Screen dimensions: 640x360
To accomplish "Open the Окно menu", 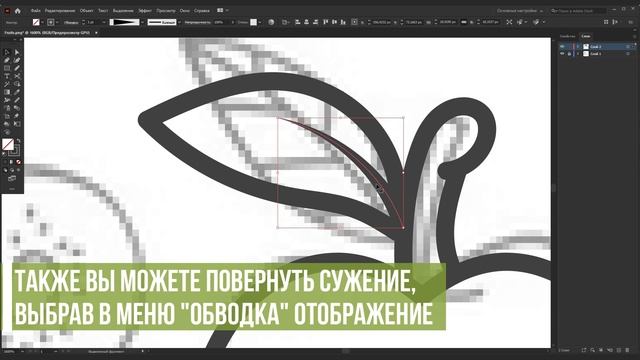I will pos(184,11).
